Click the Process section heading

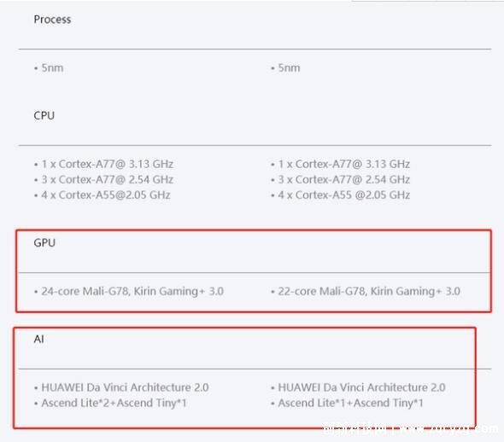52,20
